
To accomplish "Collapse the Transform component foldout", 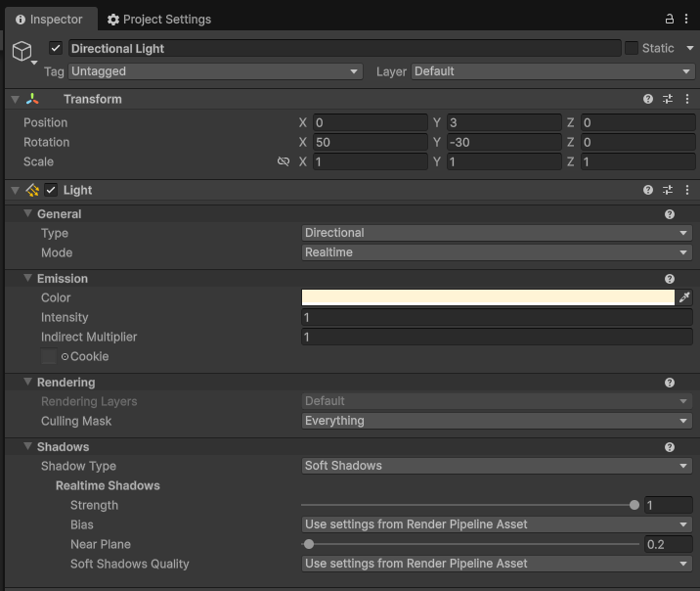I will click(x=16, y=99).
